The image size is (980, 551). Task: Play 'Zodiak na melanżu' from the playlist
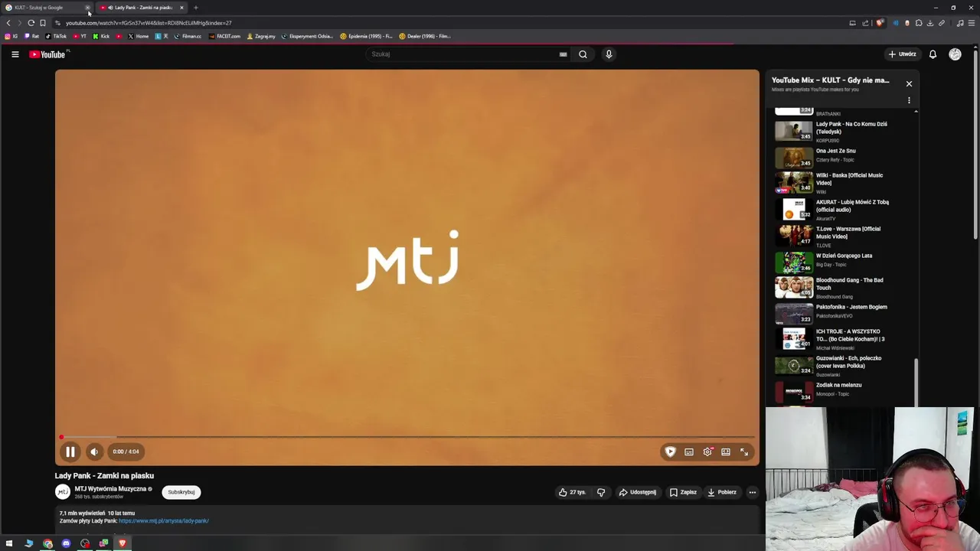coord(842,391)
